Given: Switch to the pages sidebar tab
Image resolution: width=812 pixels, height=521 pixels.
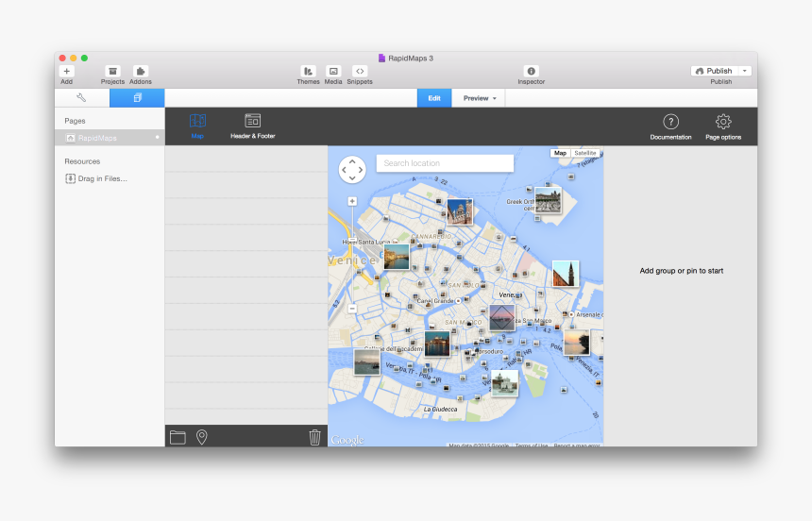Looking at the screenshot, I should tap(137, 98).
